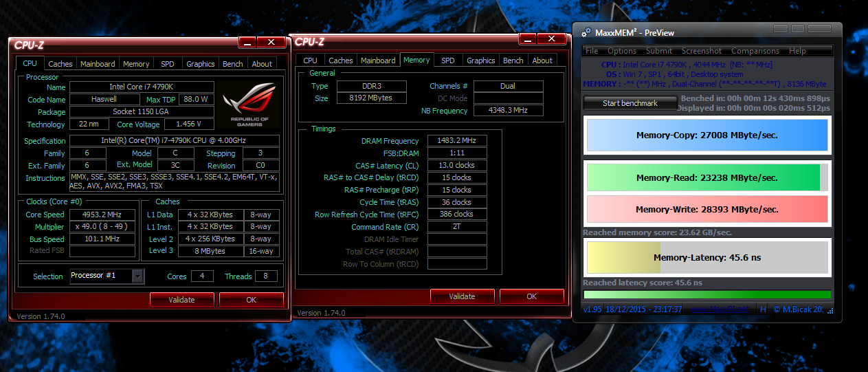868x372 pixels.
Task: Click the Cores count field showing 4
Action: [x=202, y=276]
